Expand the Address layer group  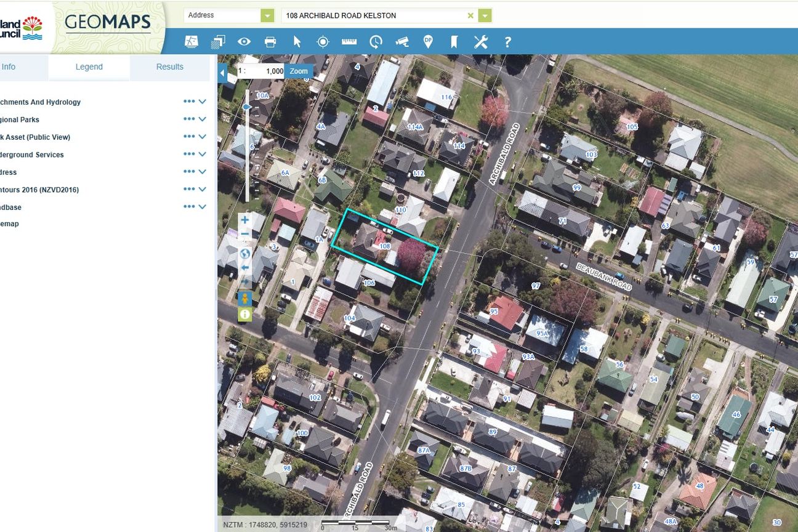[202, 172]
